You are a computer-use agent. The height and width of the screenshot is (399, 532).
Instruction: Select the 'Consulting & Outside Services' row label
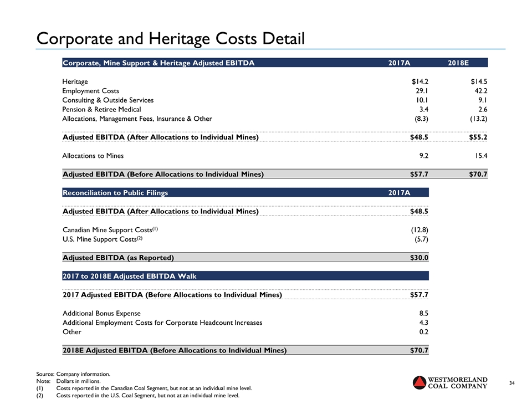pos(108,100)
